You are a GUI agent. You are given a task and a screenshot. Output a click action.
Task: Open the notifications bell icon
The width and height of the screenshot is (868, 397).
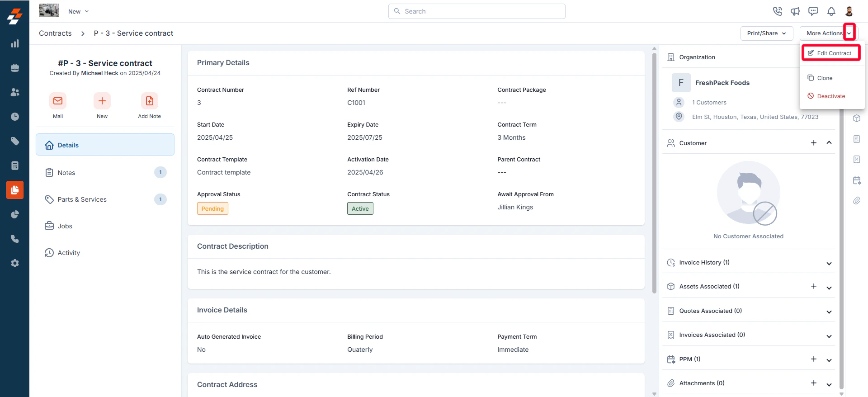pos(831,11)
